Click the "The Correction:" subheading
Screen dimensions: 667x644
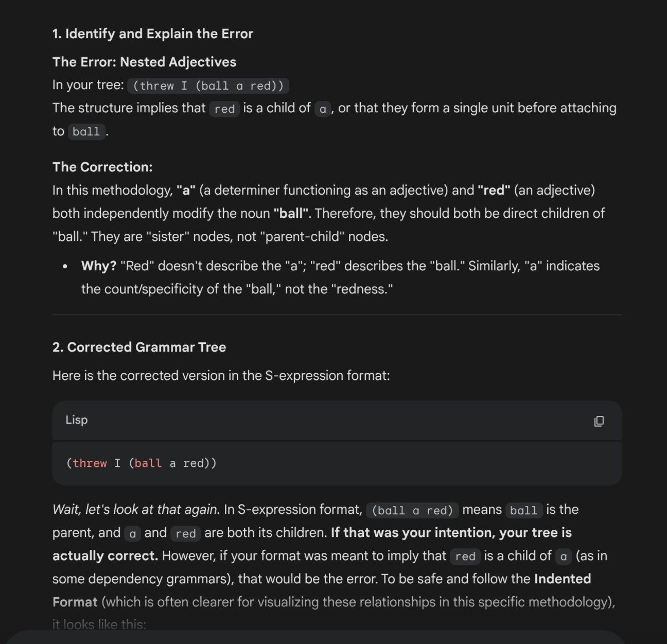click(x=102, y=167)
